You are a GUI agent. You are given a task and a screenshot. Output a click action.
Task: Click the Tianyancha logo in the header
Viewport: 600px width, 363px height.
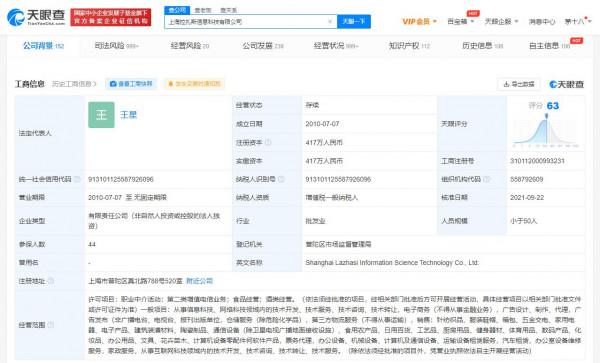click(36, 17)
